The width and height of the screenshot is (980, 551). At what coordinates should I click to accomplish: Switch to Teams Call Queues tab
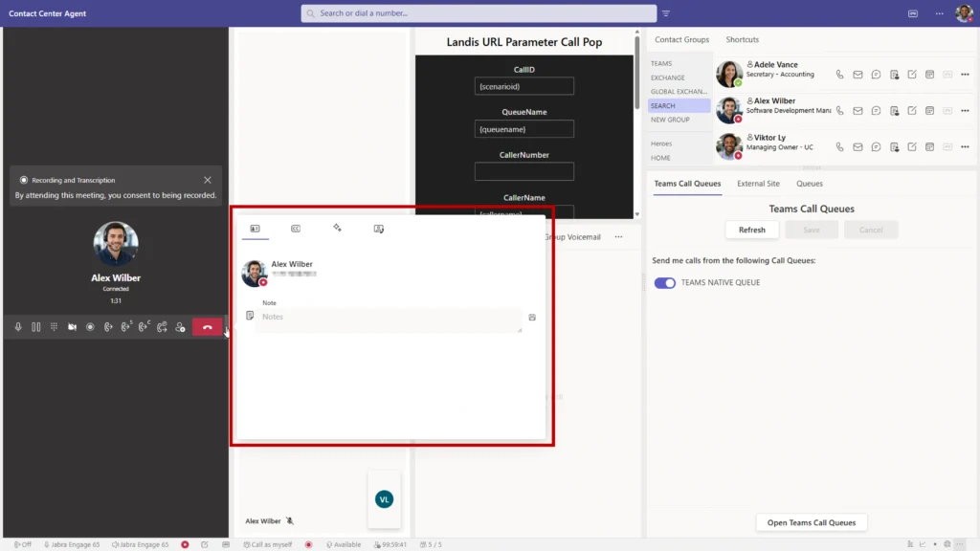(687, 184)
